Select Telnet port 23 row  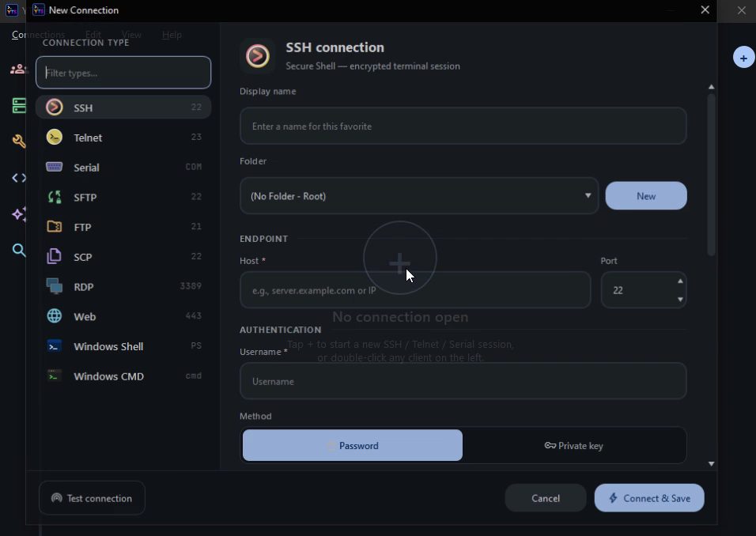(123, 137)
